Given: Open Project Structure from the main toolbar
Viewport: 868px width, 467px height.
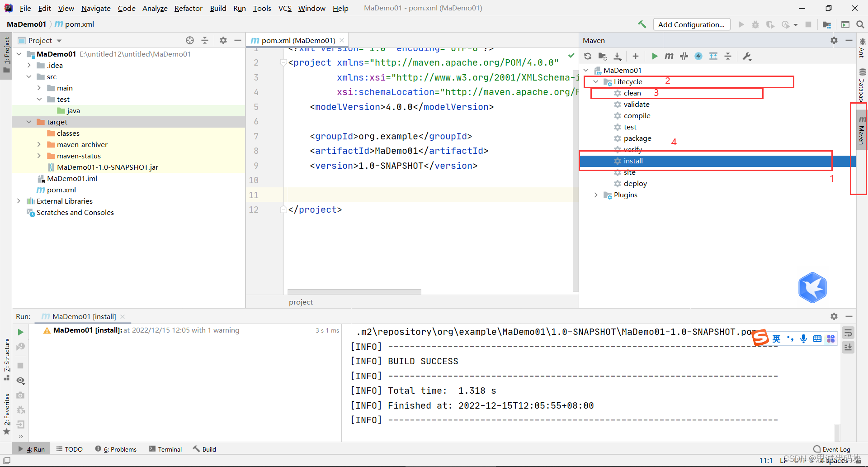Looking at the screenshot, I should pos(827,24).
